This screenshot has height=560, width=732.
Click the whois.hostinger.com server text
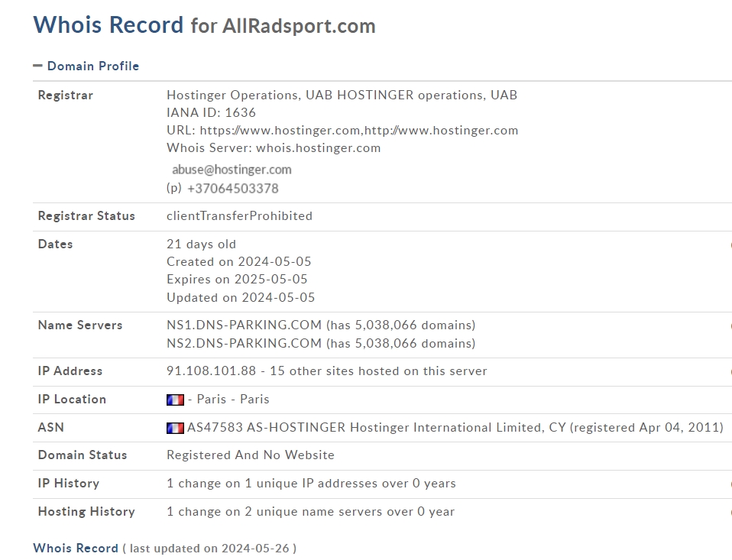click(x=318, y=147)
